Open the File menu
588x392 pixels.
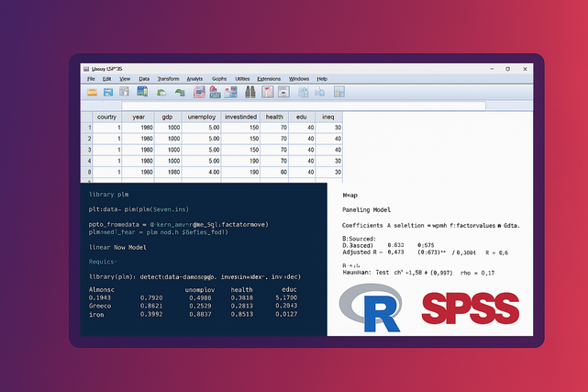pos(91,79)
